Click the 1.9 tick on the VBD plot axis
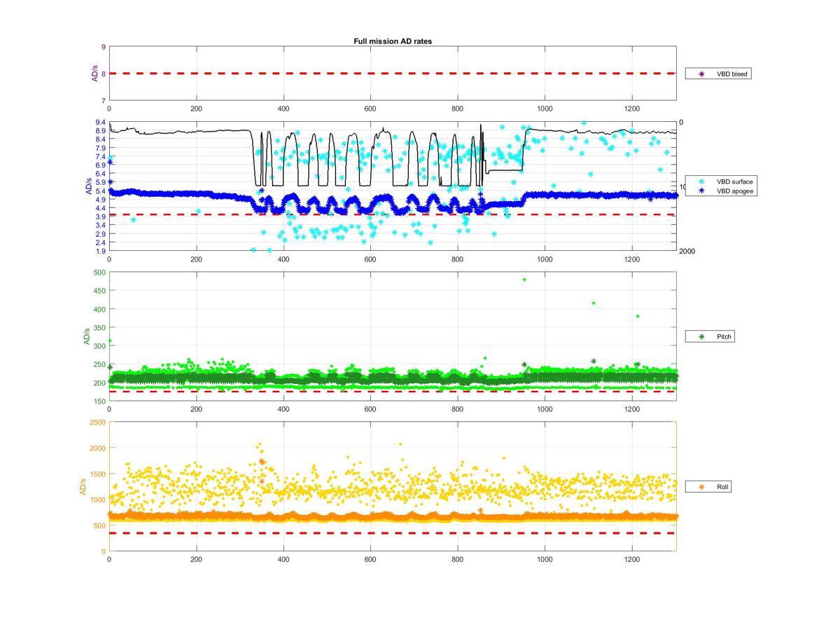This screenshot has height=620, width=840. 101,252
